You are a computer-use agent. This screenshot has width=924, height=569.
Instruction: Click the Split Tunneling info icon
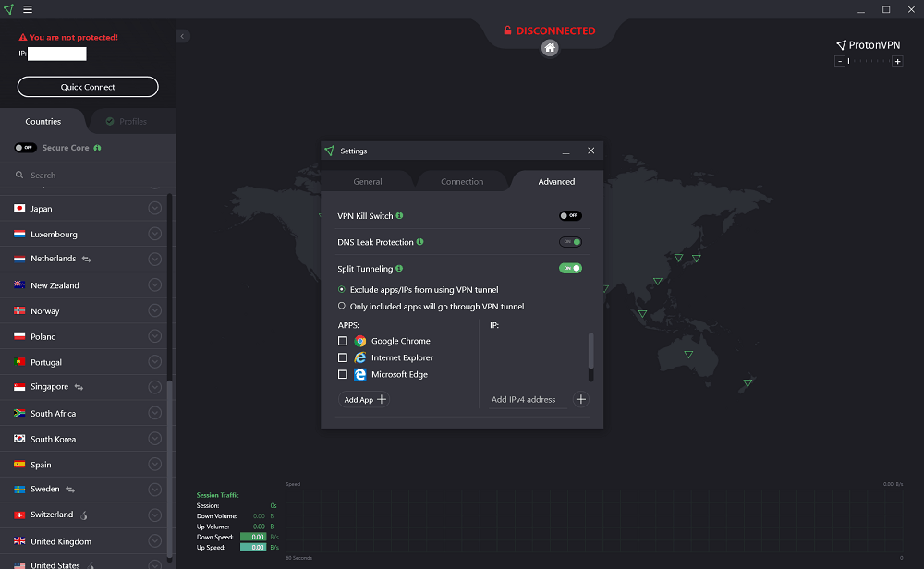pyautogui.click(x=399, y=268)
